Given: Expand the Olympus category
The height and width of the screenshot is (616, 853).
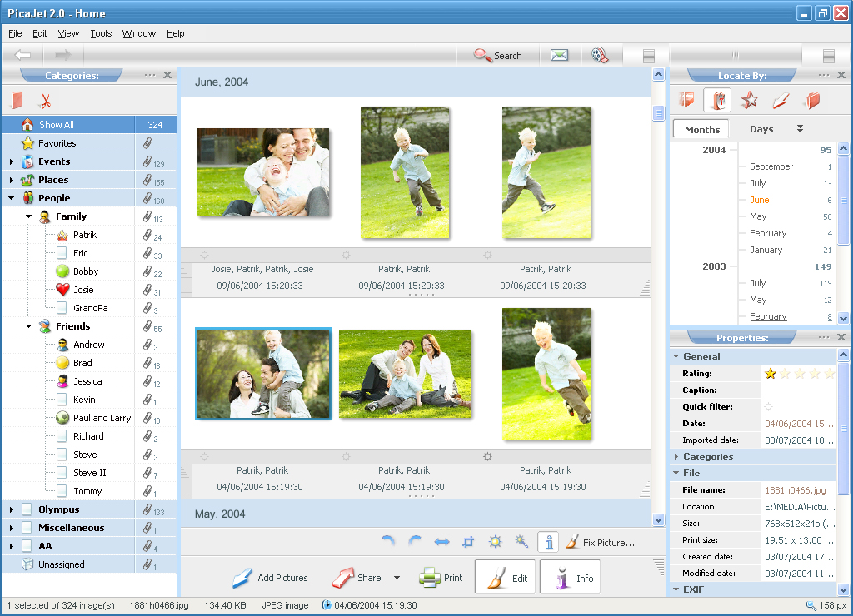Looking at the screenshot, I should [x=12, y=509].
